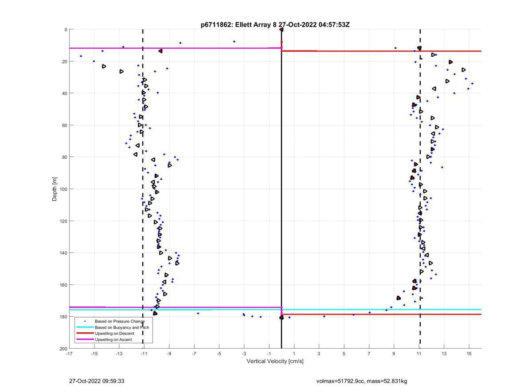Click the x-axis tick label '-3'

click(x=244, y=353)
